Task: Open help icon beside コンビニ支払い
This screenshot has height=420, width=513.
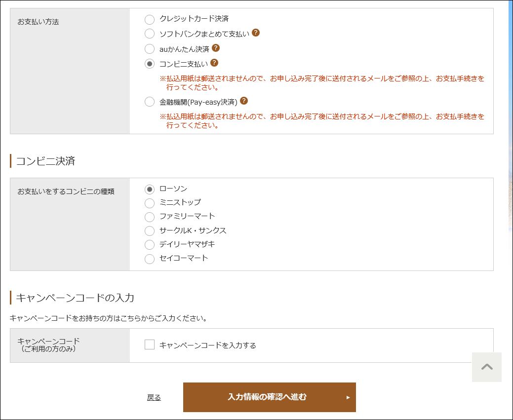Action: click(x=214, y=63)
